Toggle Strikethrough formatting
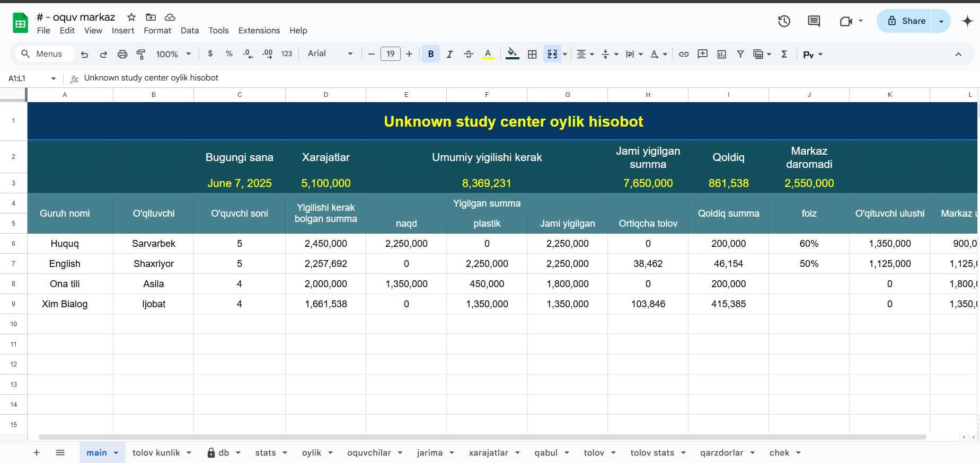980x463 pixels. [469, 54]
